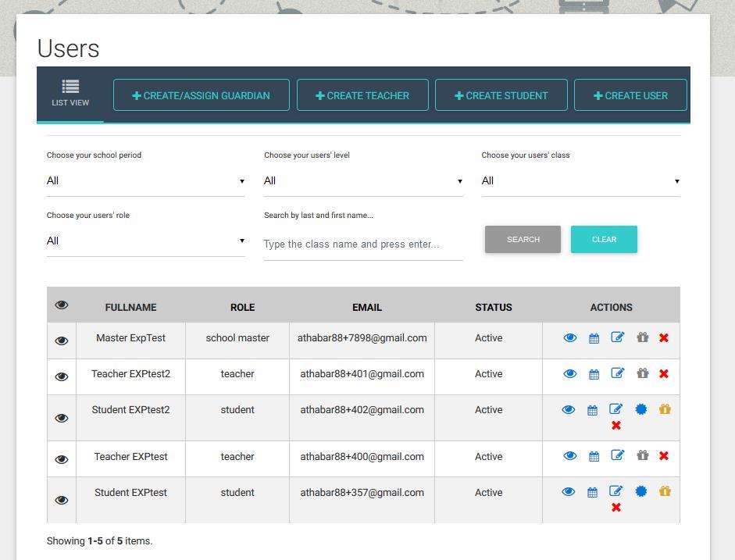Delete user athabar88+357 with red X

[x=616, y=507]
